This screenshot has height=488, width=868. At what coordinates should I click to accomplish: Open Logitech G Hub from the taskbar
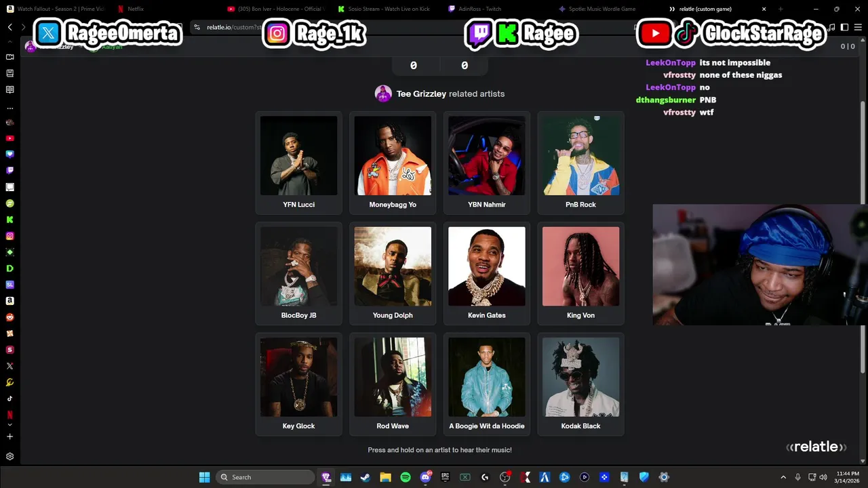pyautogui.click(x=485, y=477)
